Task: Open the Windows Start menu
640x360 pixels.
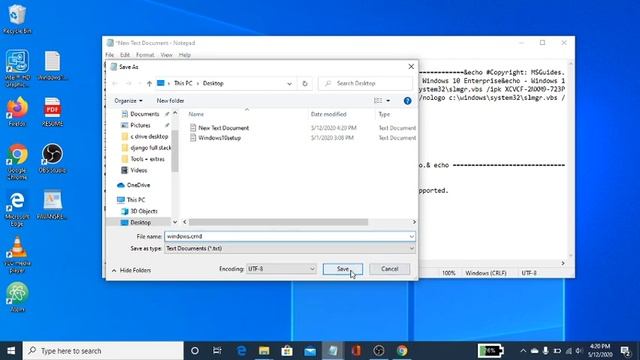Action: point(11,351)
